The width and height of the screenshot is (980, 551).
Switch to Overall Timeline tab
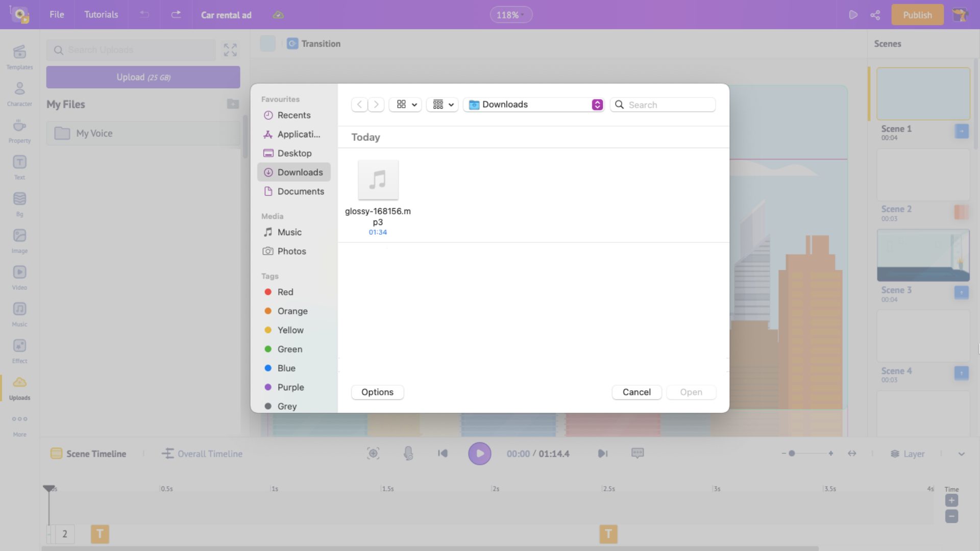[209, 454]
